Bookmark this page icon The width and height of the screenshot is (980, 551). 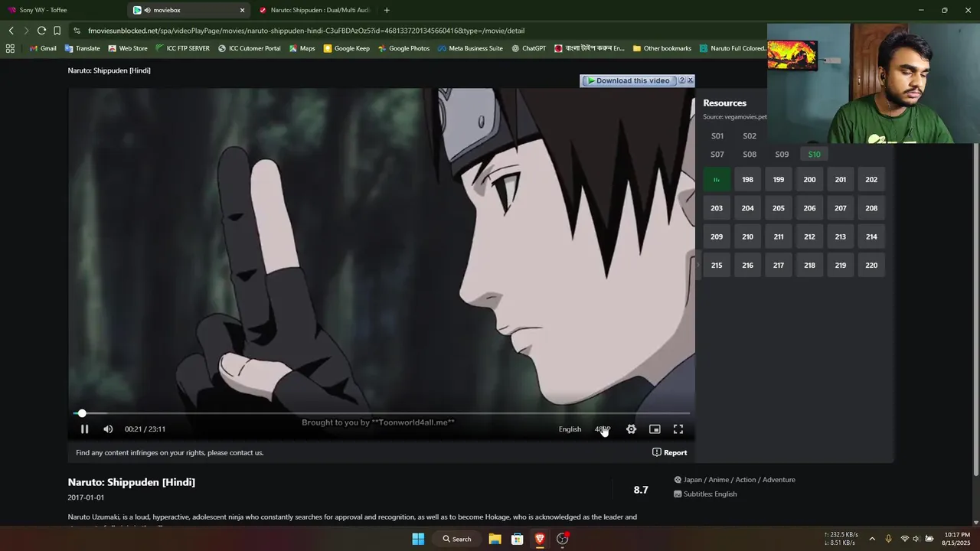pyautogui.click(x=57, y=31)
